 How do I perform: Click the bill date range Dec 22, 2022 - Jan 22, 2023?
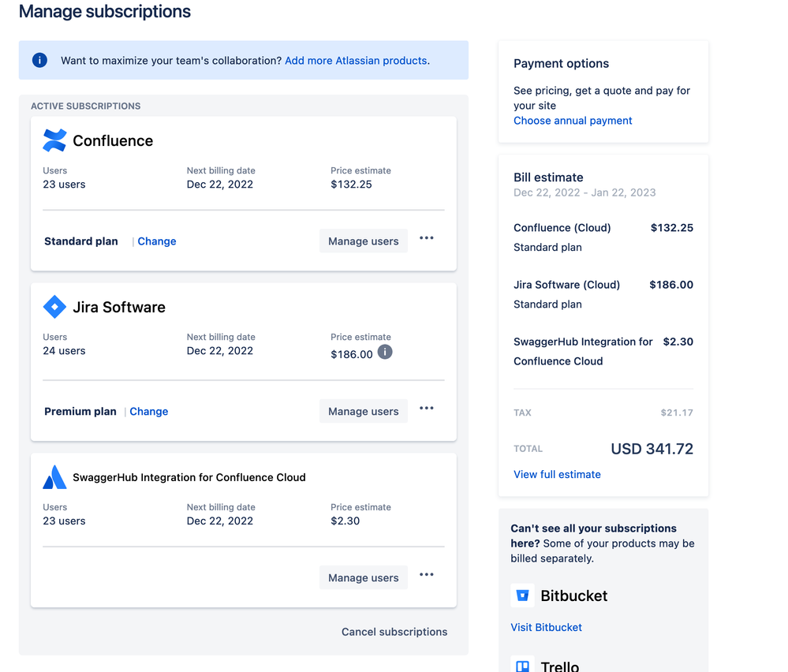pyautogui.click(x=584, y=192)
